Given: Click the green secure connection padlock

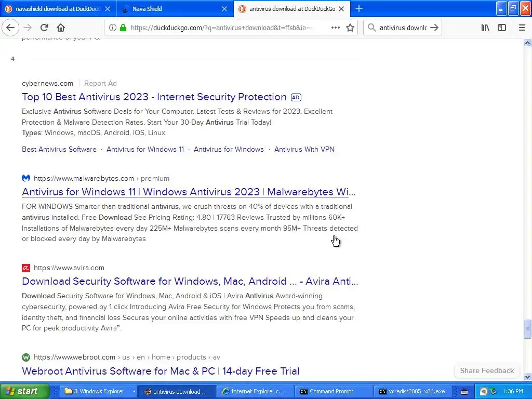Looking at the screenshot, I should point(123,28).
